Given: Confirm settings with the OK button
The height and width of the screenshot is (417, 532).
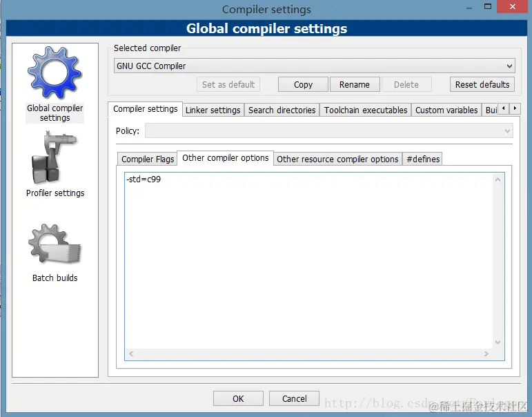Looking at the screenshot, I should pyautogui.click(x=238, y=398).
